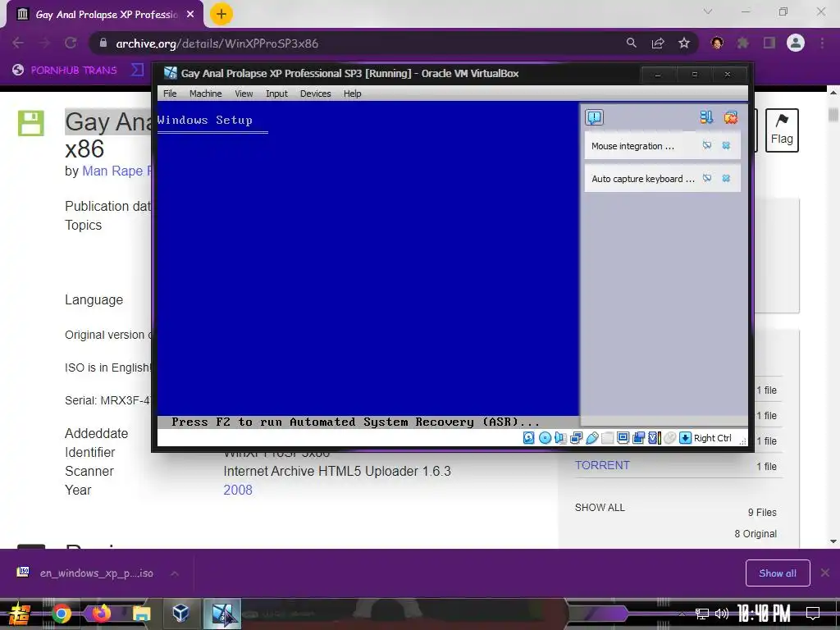Click the 9 Files link
Viewport: 840px width, 630px height.
click(x=762, y=512)
